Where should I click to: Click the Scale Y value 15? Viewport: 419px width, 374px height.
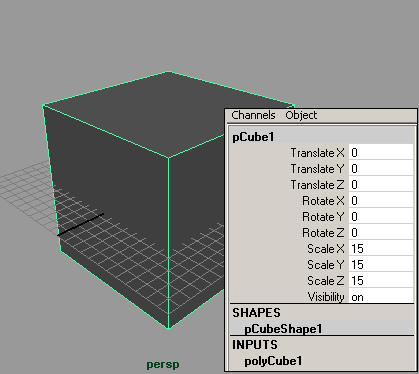click(381, 265)
